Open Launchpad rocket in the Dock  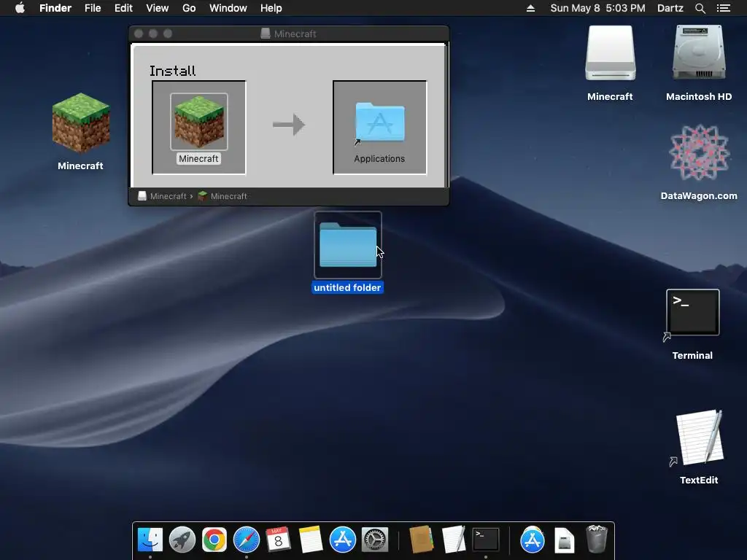coord(182,540)
